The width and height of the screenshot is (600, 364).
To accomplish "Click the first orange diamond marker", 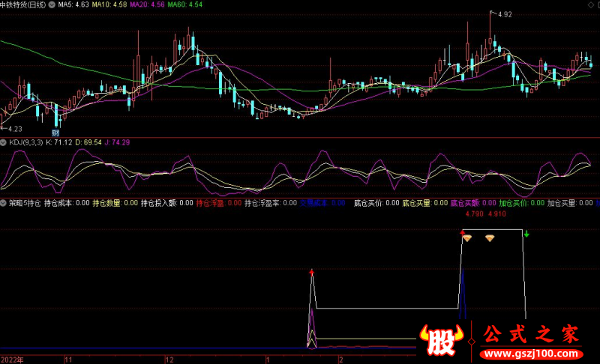I will [x=466, y=238].
